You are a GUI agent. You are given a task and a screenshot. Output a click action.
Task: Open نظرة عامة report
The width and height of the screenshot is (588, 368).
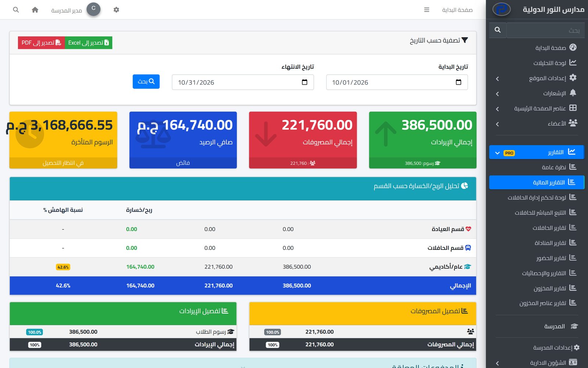537,167
